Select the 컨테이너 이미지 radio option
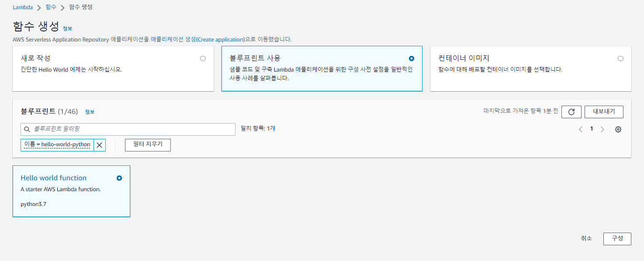This screenshot has height=261, width=644. (620, 58)
